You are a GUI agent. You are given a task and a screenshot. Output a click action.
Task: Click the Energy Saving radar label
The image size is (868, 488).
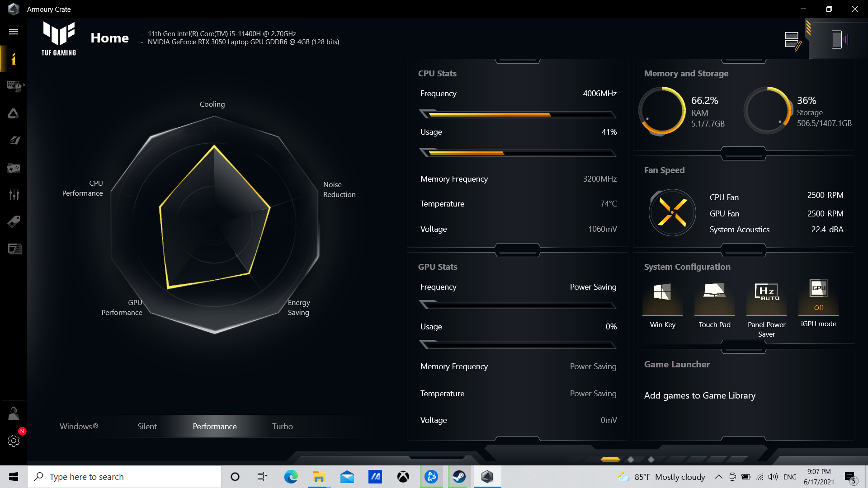click(x=299, y=307)
